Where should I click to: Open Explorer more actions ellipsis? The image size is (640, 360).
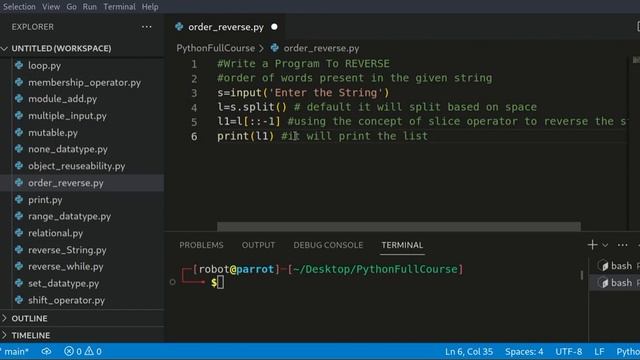[147, 27]
